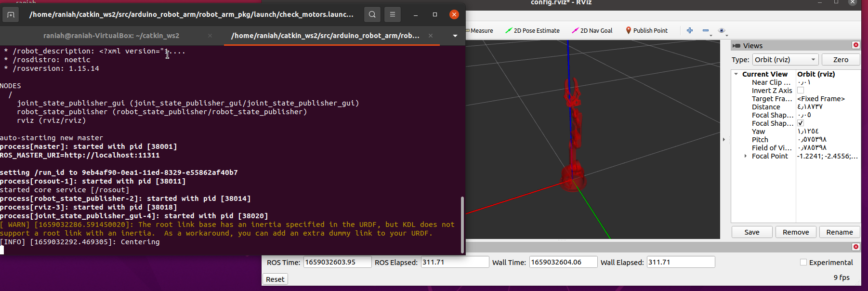Click the Views panel collapse arrow handle

(x=724, y=140)
